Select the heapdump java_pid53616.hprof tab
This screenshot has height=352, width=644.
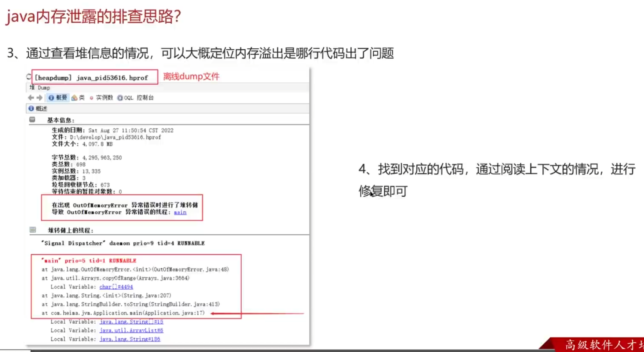pyautogui.click(x=92, y=78)
